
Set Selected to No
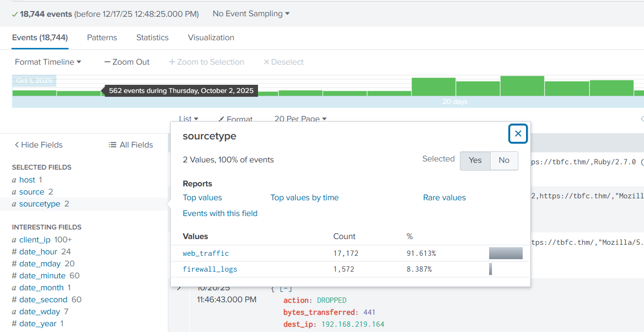point(504,160)
